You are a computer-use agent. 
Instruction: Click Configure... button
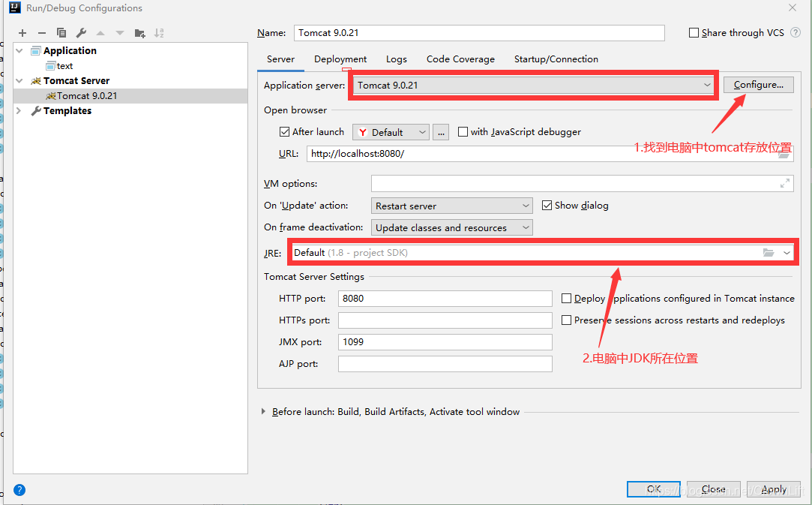click(x=758, y=85)
